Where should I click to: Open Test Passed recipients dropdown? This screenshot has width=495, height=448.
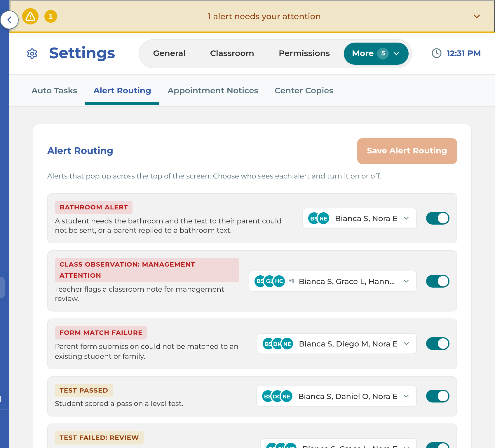[336, 396]
